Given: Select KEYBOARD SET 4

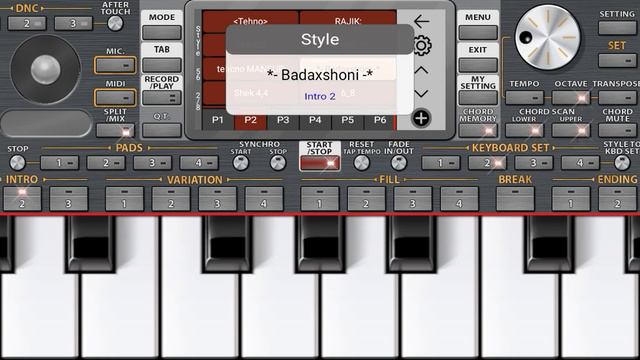Looking at the screenshot, I should (580, 163).
